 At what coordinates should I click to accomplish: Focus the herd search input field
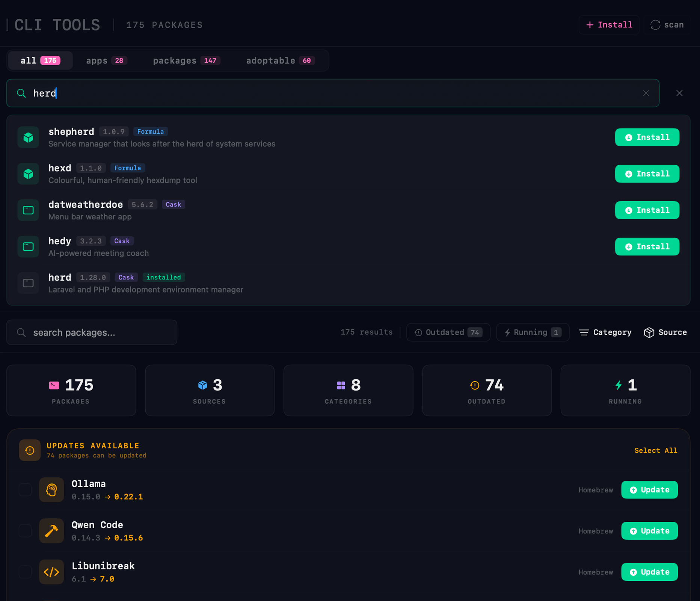(x=333, y=93)
